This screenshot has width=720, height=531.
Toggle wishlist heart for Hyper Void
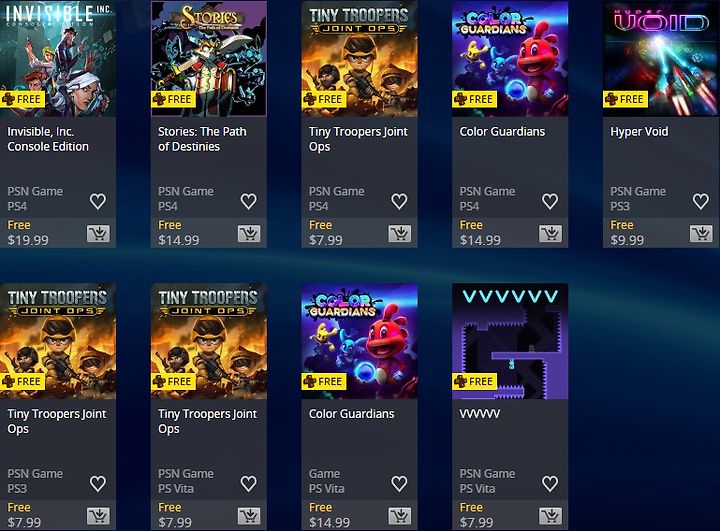[701, 201]
